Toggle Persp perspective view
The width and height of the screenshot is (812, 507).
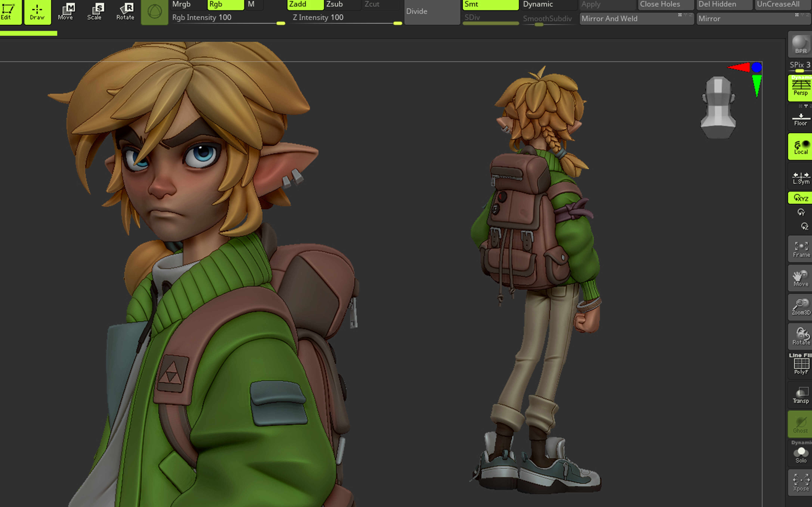(800, 88)
